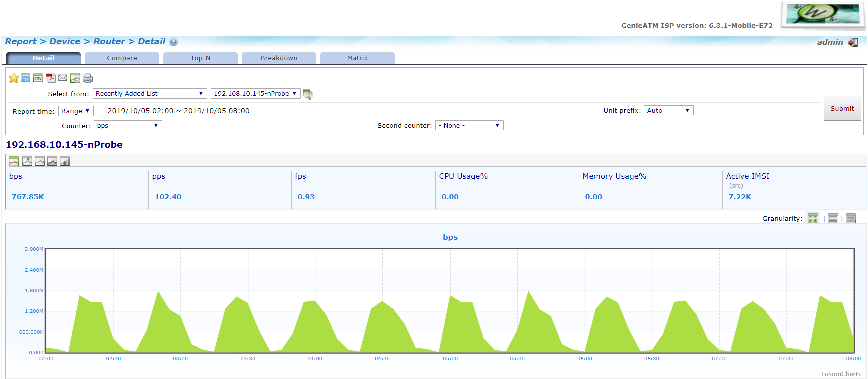Click the pps value 102.40
868x379 pixels.
(x=168, y=197)
